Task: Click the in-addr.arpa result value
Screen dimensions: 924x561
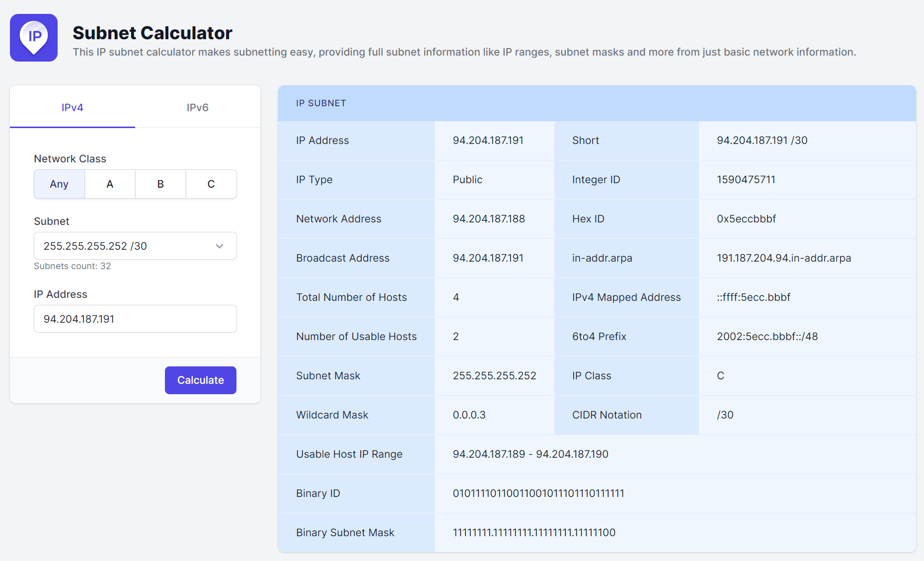Action: [783, 258]
